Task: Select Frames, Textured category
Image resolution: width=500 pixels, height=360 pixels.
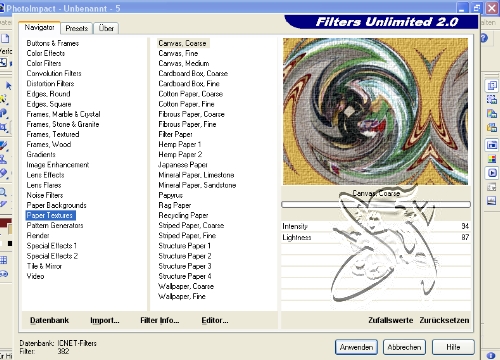Action: pyautogui.click(x=53, y=134)
